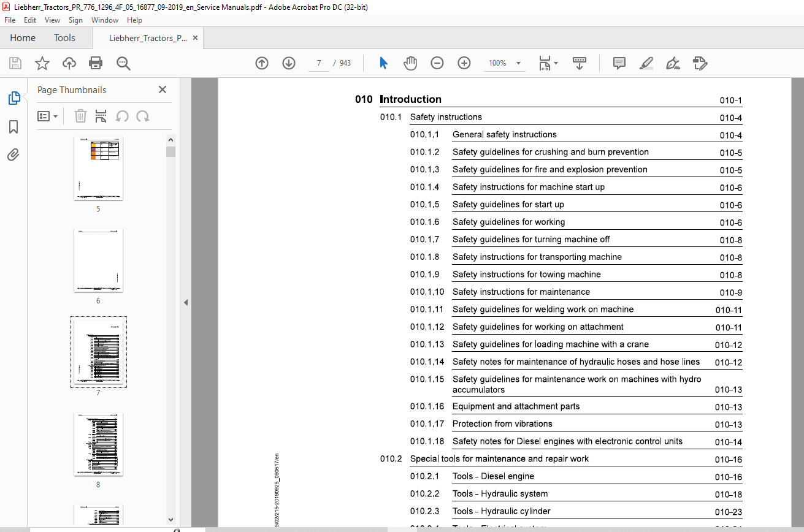Collapse the navigation pane arrow

185,302
